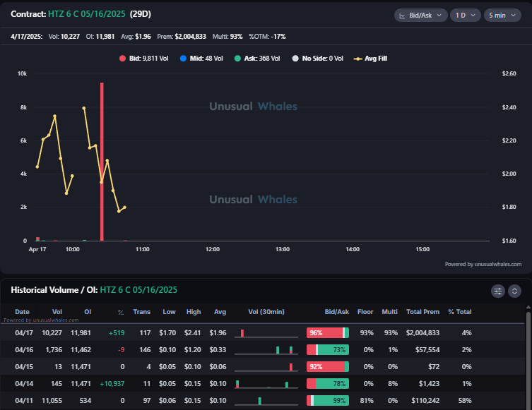Image resolution: width=532 pixels, height=410 pixels.
Task: Sort table by Date column
Action: pos(22,312)
